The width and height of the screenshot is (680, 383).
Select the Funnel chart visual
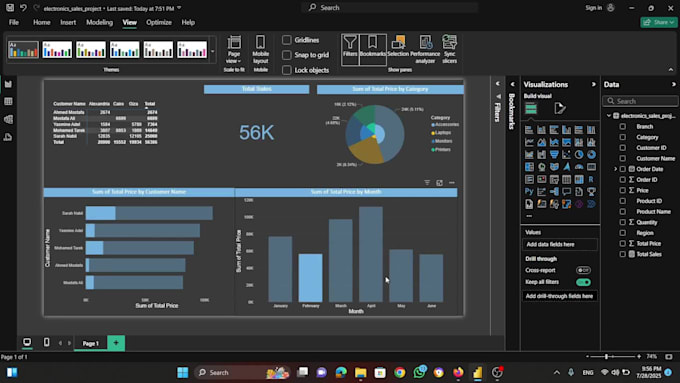554,154
